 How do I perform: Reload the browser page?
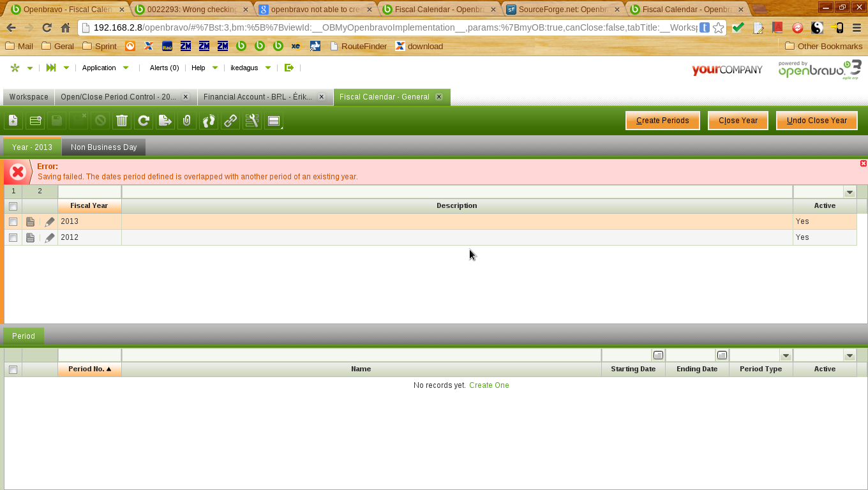tap(47, 27)
